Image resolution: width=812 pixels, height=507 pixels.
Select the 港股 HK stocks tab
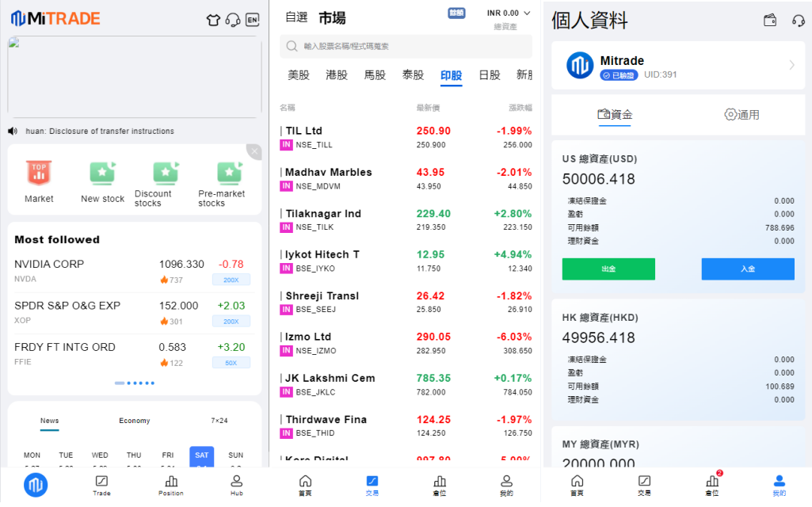pyautogui.click(x=337, y=75)
